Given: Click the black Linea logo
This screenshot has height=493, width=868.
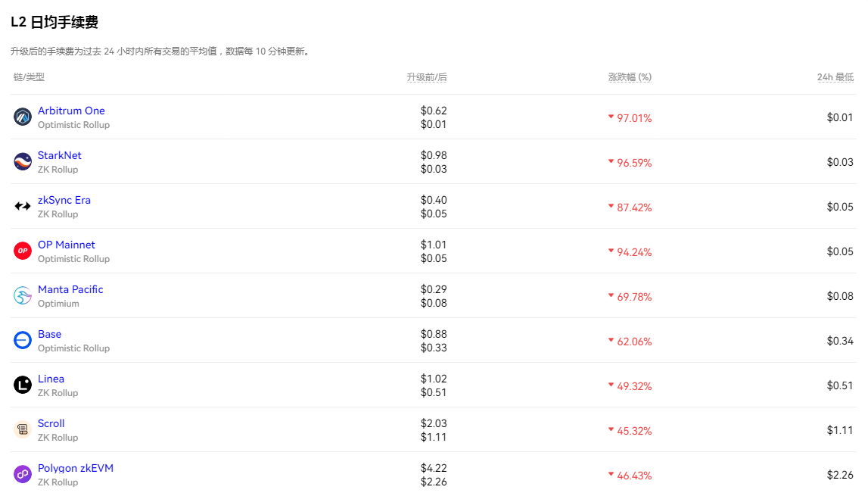Looking at the screenshot, I should [23, 385].
